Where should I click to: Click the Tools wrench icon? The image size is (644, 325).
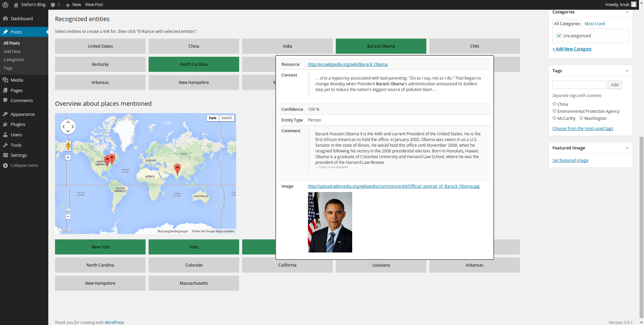click(5, 145)
